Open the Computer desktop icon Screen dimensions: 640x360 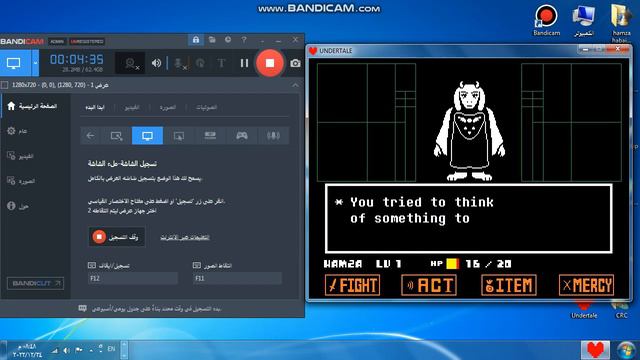(584, 20)
